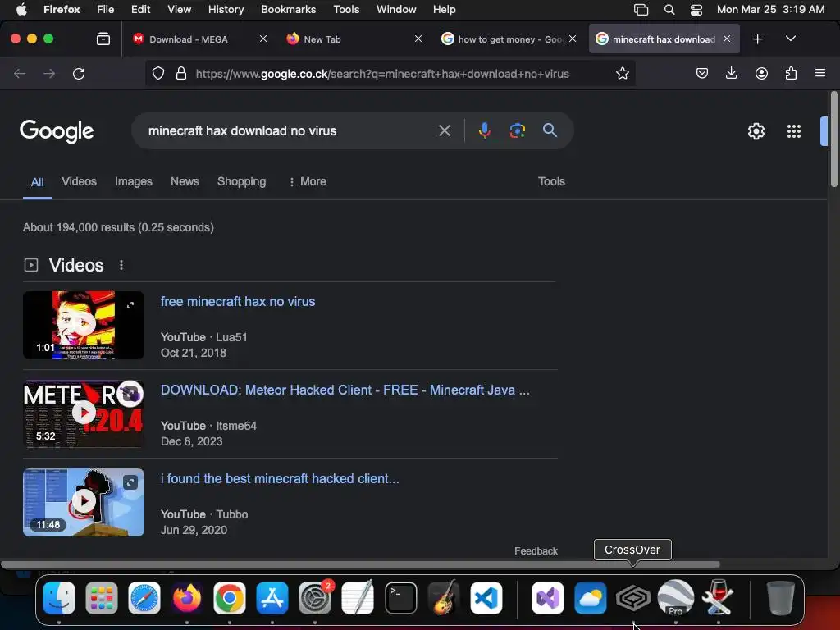Show Firefox downloads panel

pos(731,73)
